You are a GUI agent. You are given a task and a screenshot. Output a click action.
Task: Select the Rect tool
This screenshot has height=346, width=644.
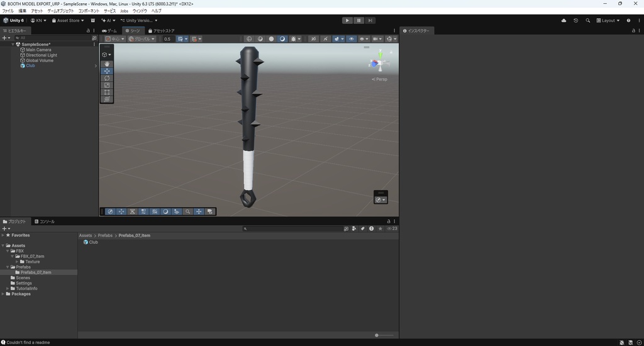coord(107,92)
